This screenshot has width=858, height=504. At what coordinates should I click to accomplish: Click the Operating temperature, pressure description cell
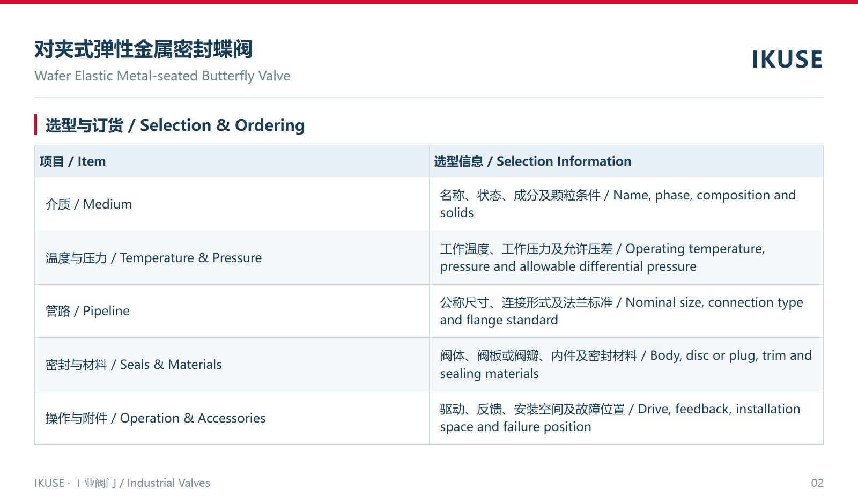tap(626, 258)
